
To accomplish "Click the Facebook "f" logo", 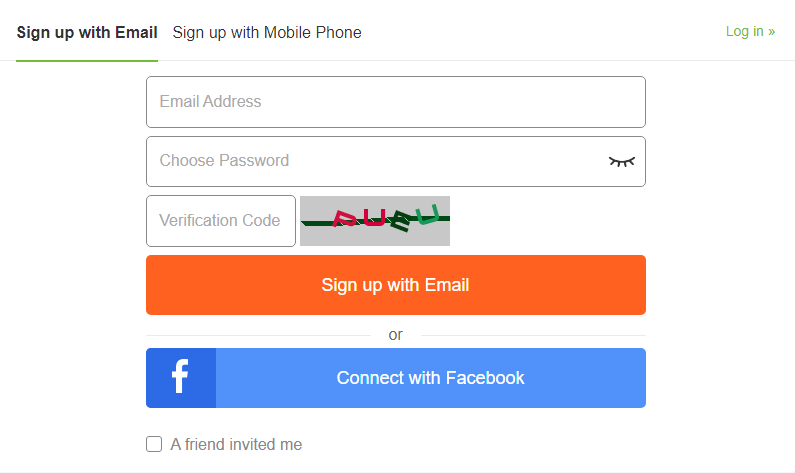I will tap(180, 378).
